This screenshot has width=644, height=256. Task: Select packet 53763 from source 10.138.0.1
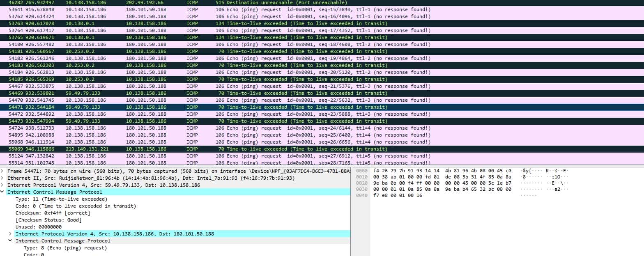click(x=205, y=23)
